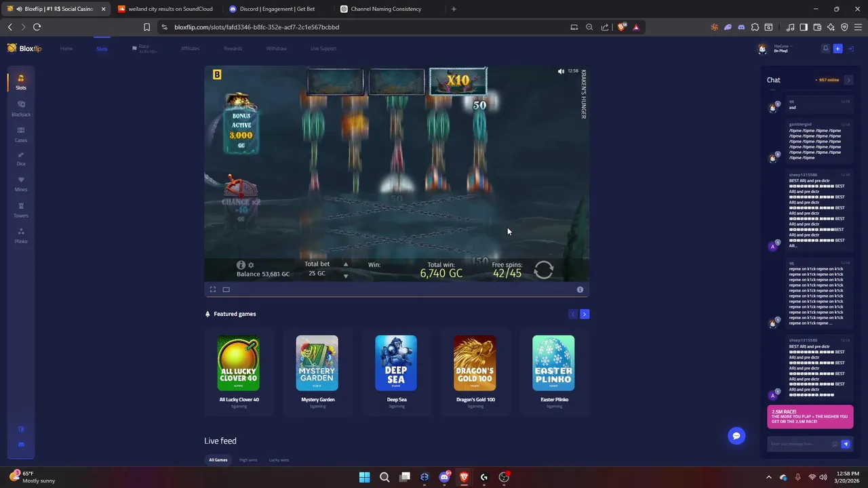Viewport: 868px width, 488px height.
Task: Open the Discord icon in the sidebar bottom
Action: (x=21, y=445)
